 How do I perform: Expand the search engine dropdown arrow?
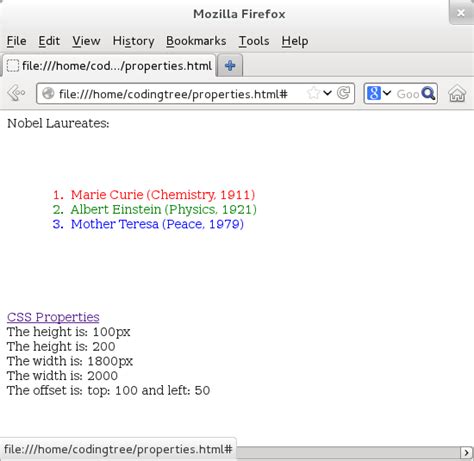point(387,93)
